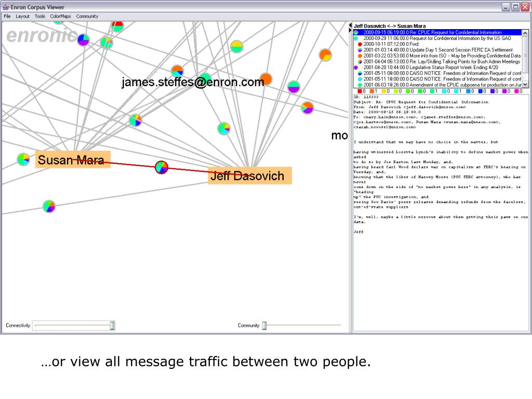Open the ColorMaps menu
The image size is (532, 399).
tap(60, 16)
